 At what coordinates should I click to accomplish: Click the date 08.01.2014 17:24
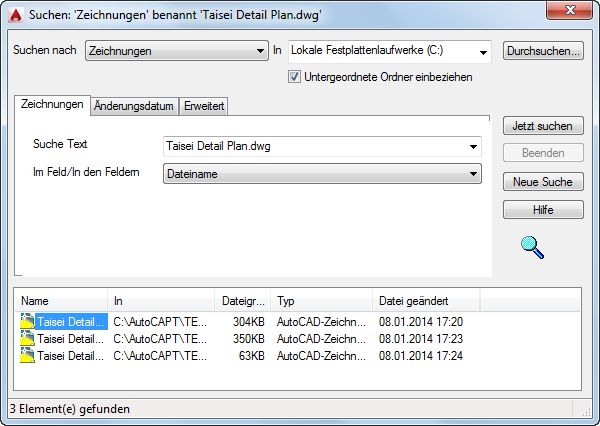(x=421, y=356)
